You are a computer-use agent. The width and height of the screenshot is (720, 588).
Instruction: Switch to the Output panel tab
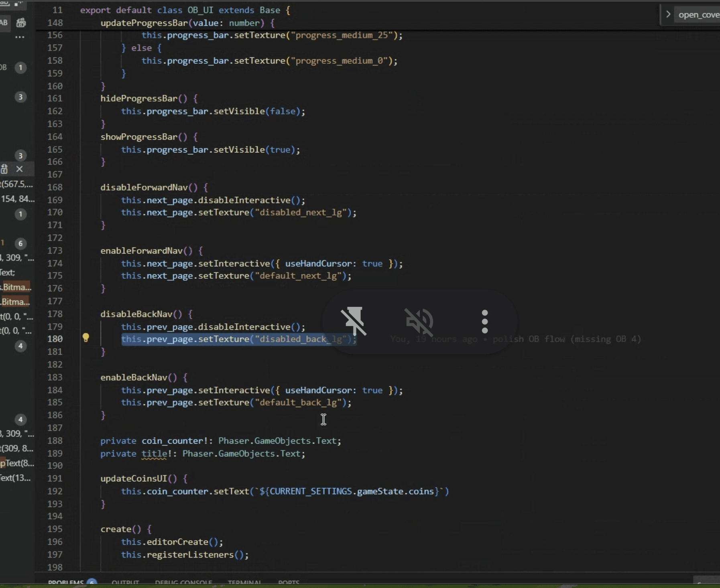coord(125,582)
